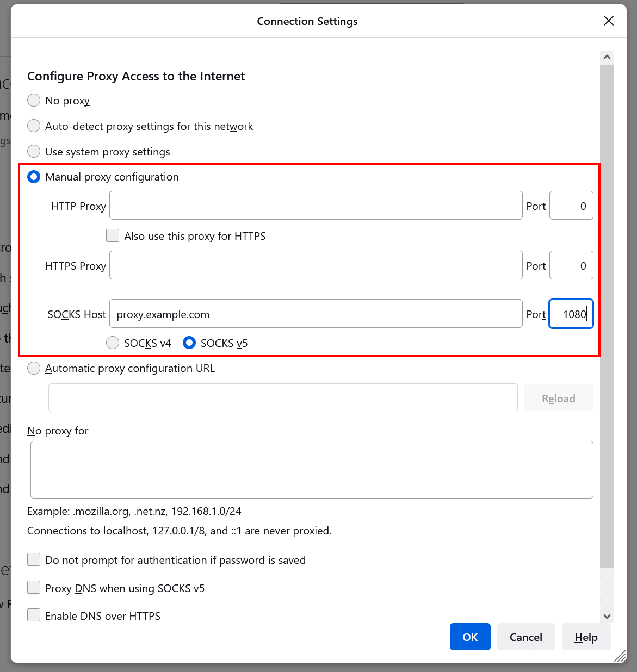Screen dimensions: 637x672
Task: Select the Manual proxy configuration option
Action: [x=33, y=176]
